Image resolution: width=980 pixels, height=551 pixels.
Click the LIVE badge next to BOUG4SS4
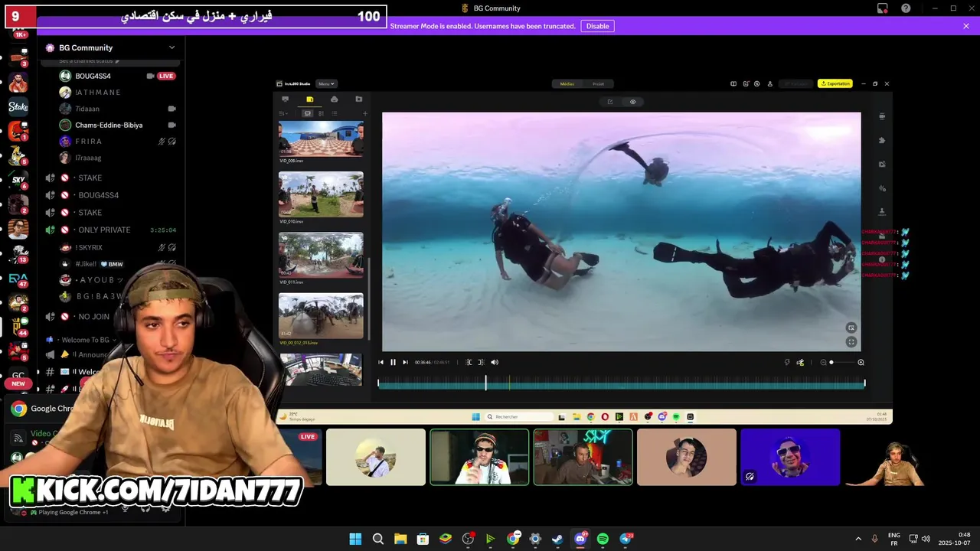coord(166,76)
